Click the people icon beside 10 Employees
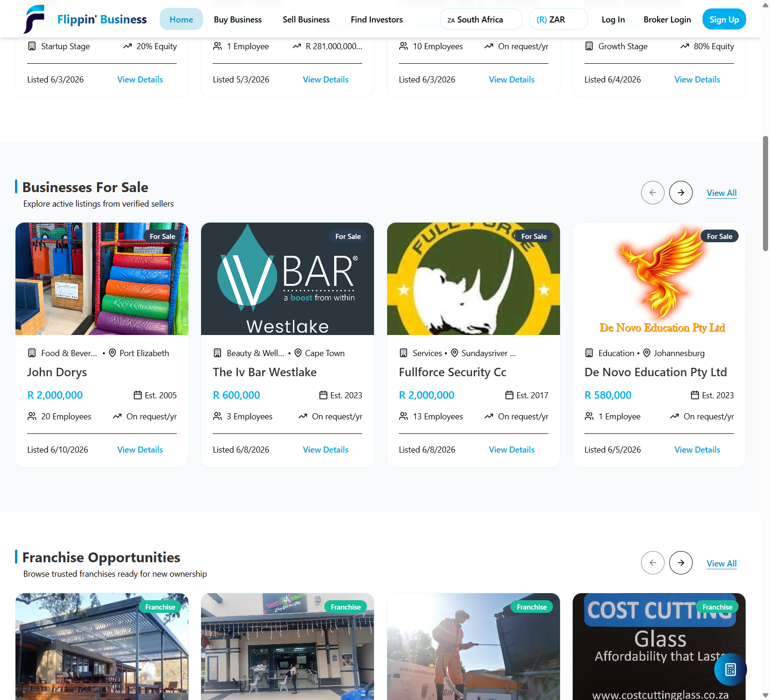 click(x=404, y=46)
